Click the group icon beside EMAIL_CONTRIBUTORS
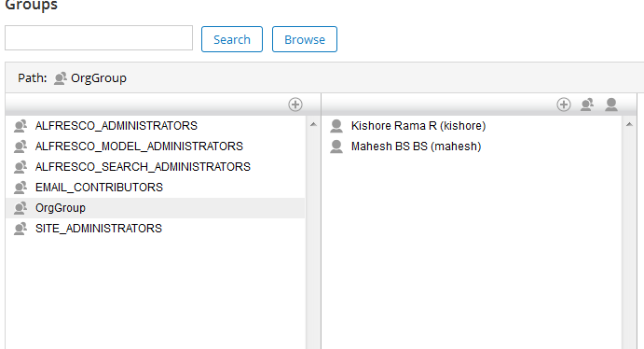The image size is (644, 349). 21,188
